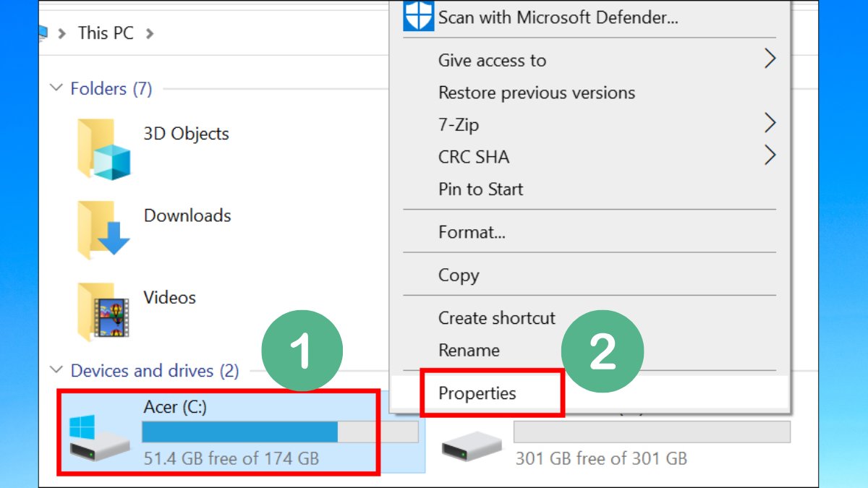868x488 pixels.
Task: Expand the Give access to submenu
Action: [492, 60]
